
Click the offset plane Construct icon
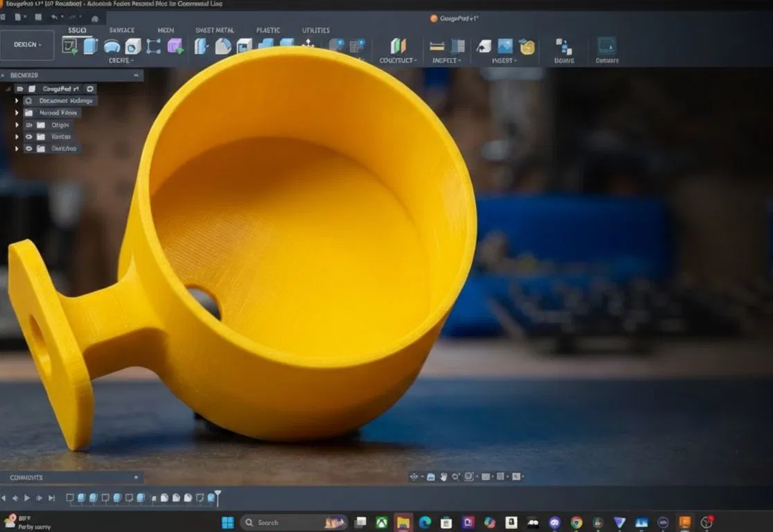tap(398, 46)
